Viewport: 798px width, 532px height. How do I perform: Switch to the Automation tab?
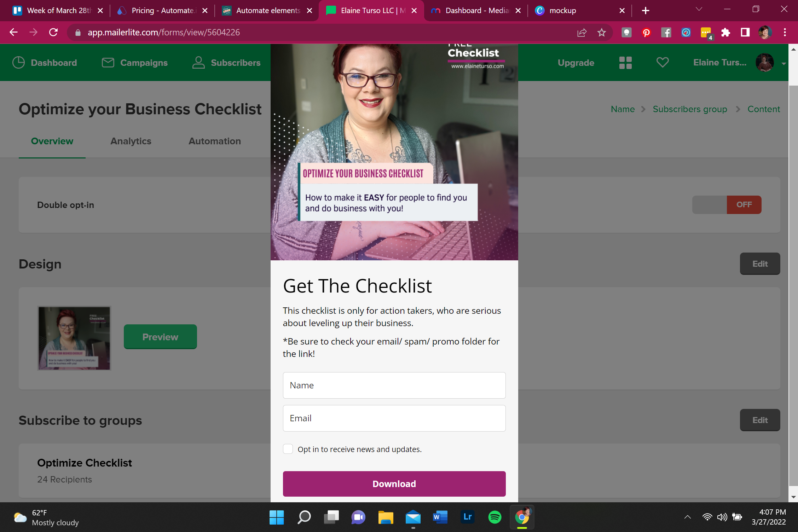point(215,141)
